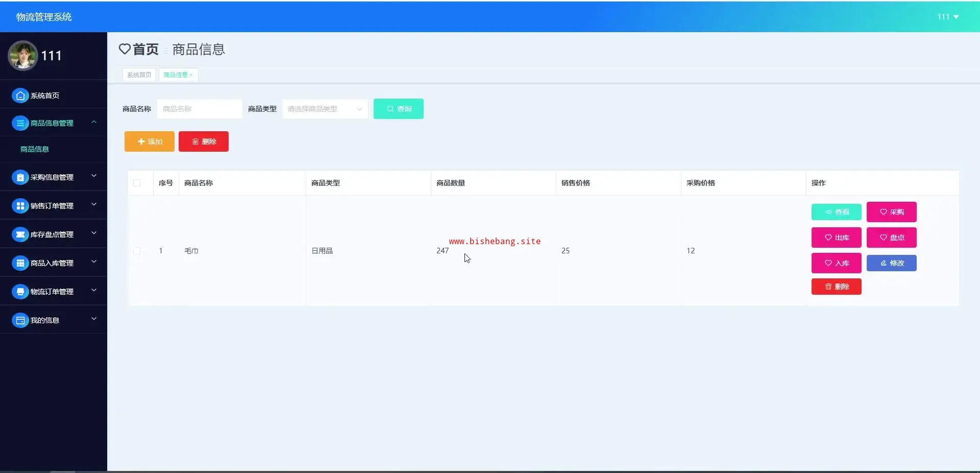Viewport: 980px width, 473px height.
Task: Open the 111 user dropdown at top right
Action: pyautogui.click(x=948, y=17)
